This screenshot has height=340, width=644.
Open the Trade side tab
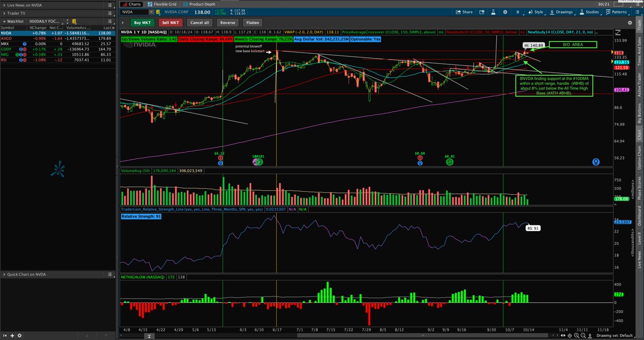639,24
